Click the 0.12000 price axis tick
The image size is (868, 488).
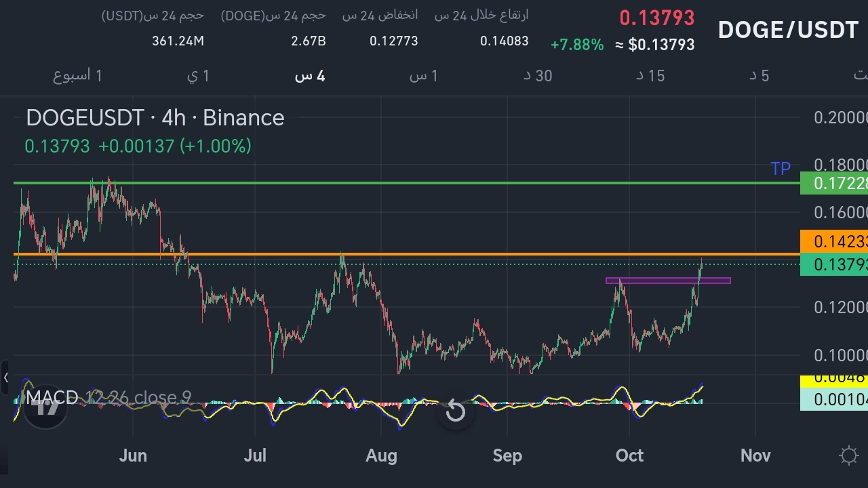pos(841,307)
